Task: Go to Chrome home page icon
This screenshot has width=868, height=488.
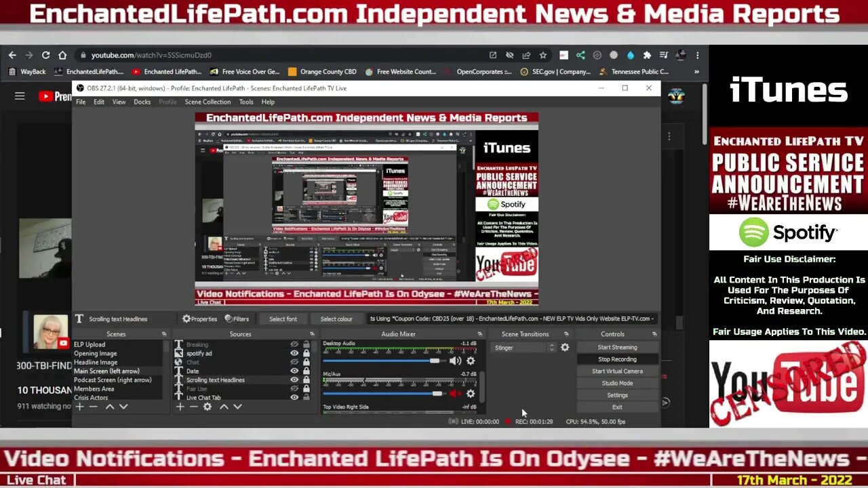Action: (x=62, y=55)
